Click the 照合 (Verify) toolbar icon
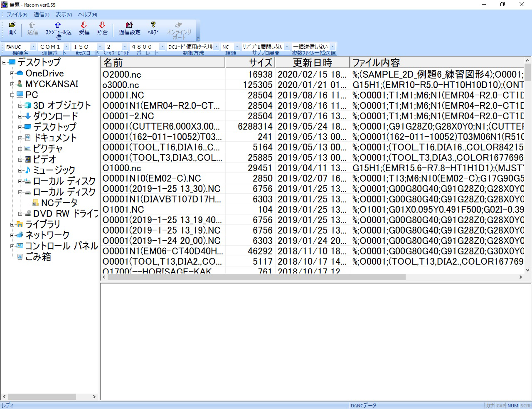 [102, 25]
